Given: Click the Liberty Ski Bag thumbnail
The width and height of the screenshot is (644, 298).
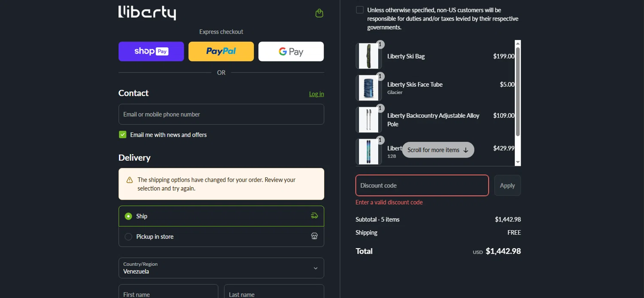Looking at the screenshot, I should click(368, 56).
